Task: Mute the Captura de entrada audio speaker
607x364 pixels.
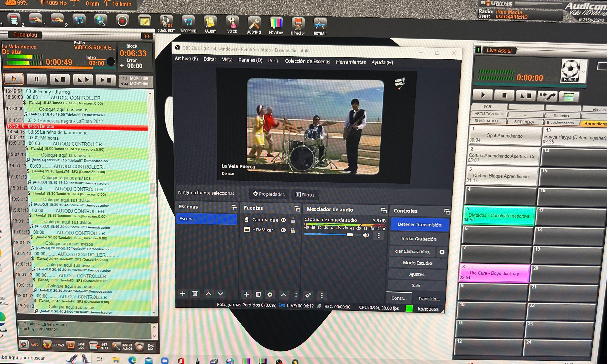Action: coord(366,235)
